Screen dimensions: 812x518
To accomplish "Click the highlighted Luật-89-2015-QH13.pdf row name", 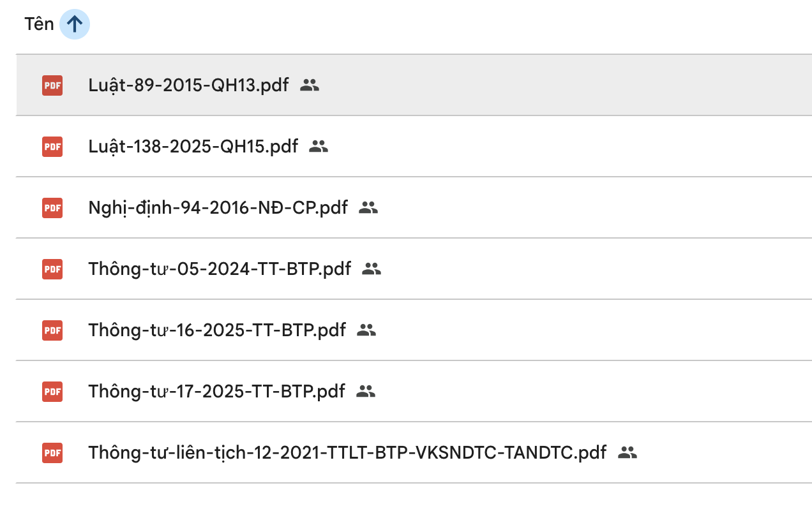I will point(188,85).
